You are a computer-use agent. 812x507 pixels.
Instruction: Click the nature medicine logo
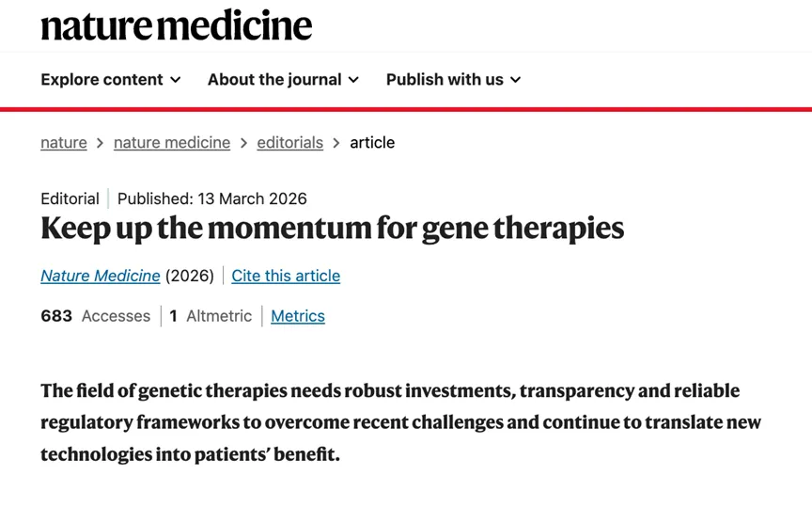tap(176, 25)
